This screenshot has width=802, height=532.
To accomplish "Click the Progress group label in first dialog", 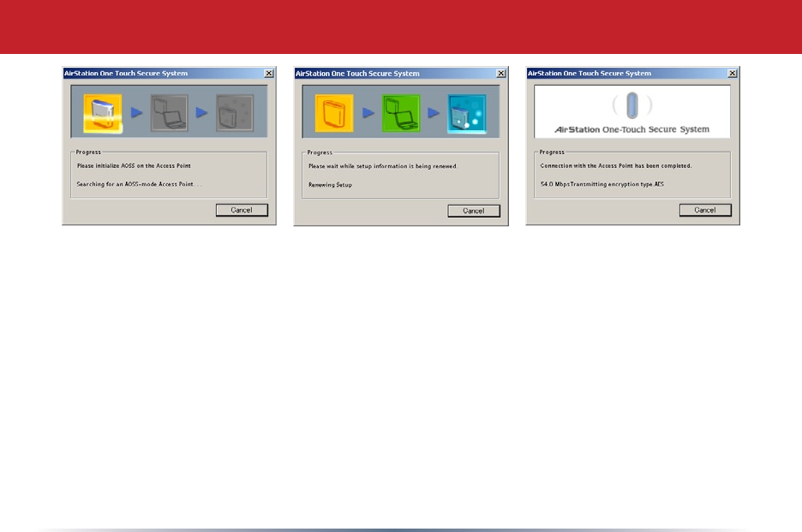I will point(88,152).
